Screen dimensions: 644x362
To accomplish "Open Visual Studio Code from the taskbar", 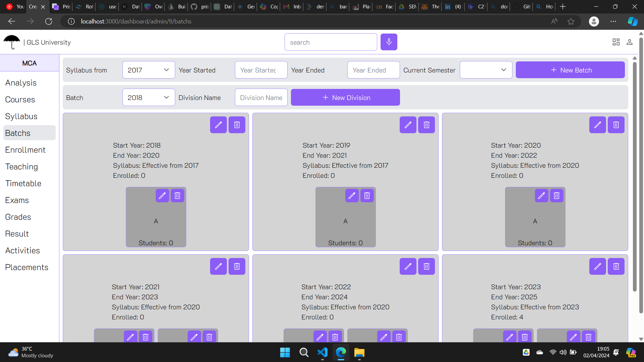I will [x=322, y=352].
